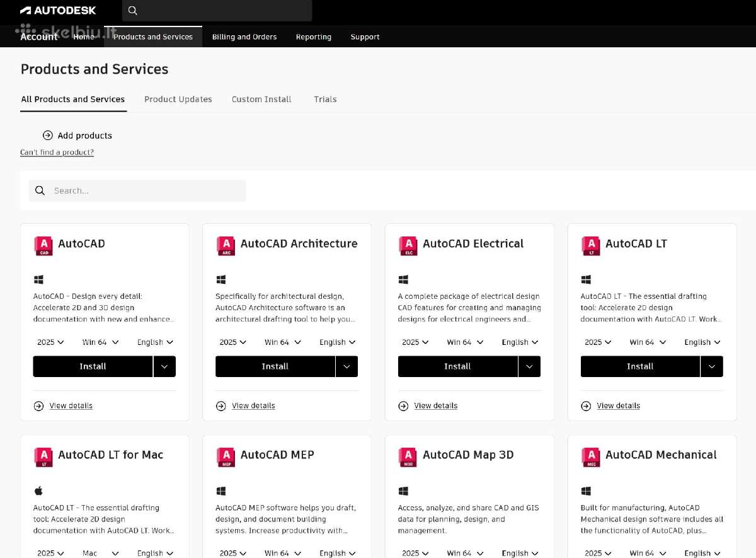The image size is (756, 558).
Task: Click the AutoCAD Architecture product icon
Action: [x=226, y=245]
